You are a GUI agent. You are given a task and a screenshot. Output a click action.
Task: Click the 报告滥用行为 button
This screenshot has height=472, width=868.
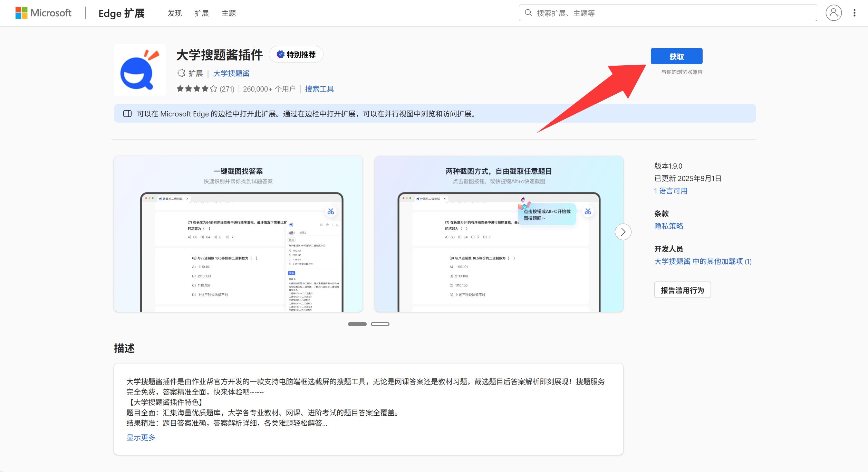682,290
